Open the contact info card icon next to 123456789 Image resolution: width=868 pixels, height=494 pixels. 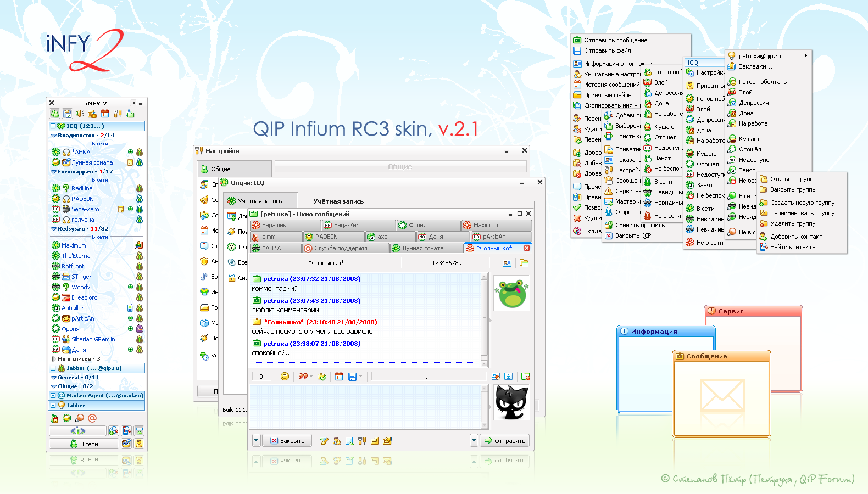coord(507,263)
